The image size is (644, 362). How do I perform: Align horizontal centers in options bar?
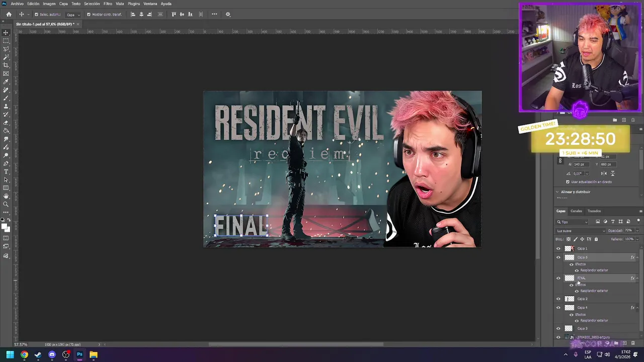click(141, 14)
